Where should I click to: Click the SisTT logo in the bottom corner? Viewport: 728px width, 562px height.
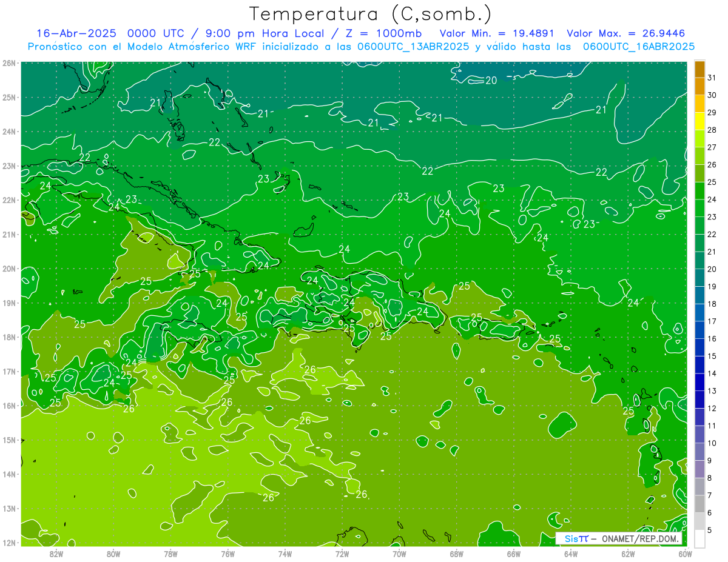576,538
